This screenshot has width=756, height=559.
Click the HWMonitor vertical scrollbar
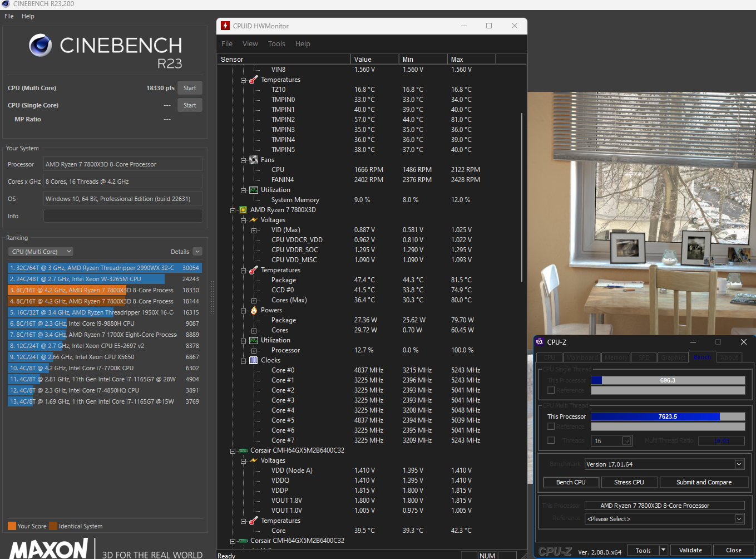click(522, 198)
